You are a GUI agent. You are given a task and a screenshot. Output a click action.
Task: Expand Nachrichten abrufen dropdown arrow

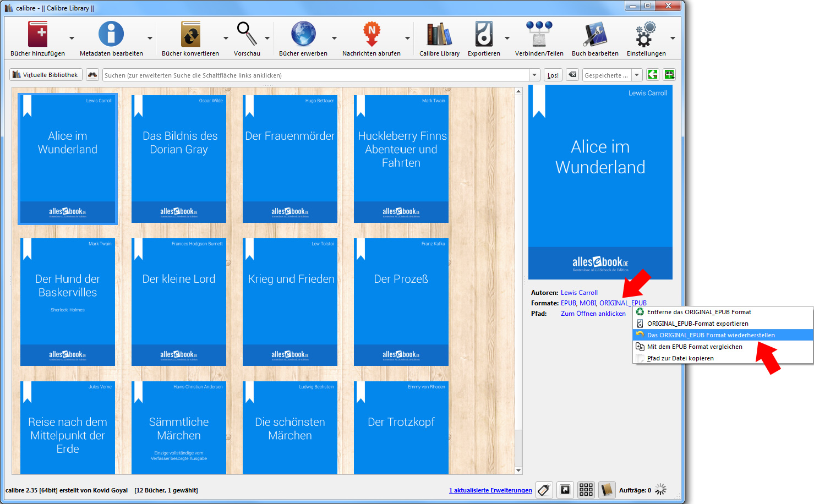click(x=407, y=38)
